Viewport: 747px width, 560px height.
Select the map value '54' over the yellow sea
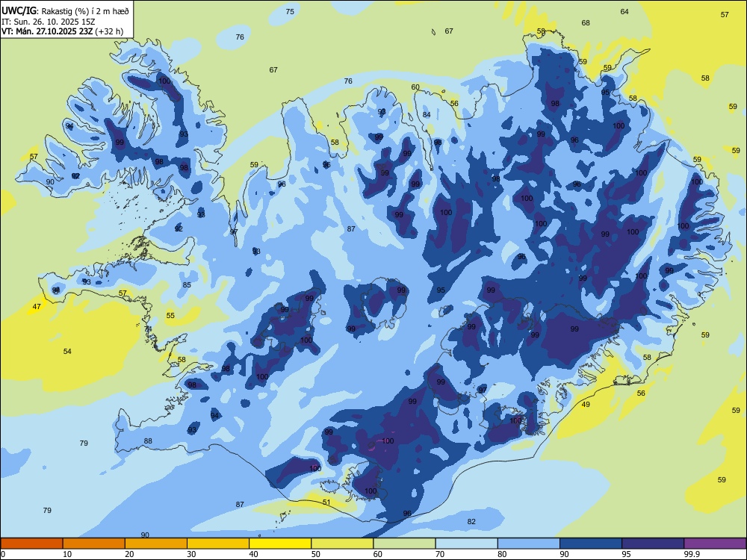pos(67,352)
